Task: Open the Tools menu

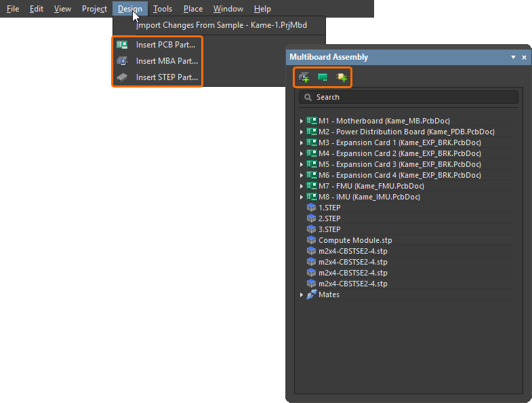Action: [162, 9]
